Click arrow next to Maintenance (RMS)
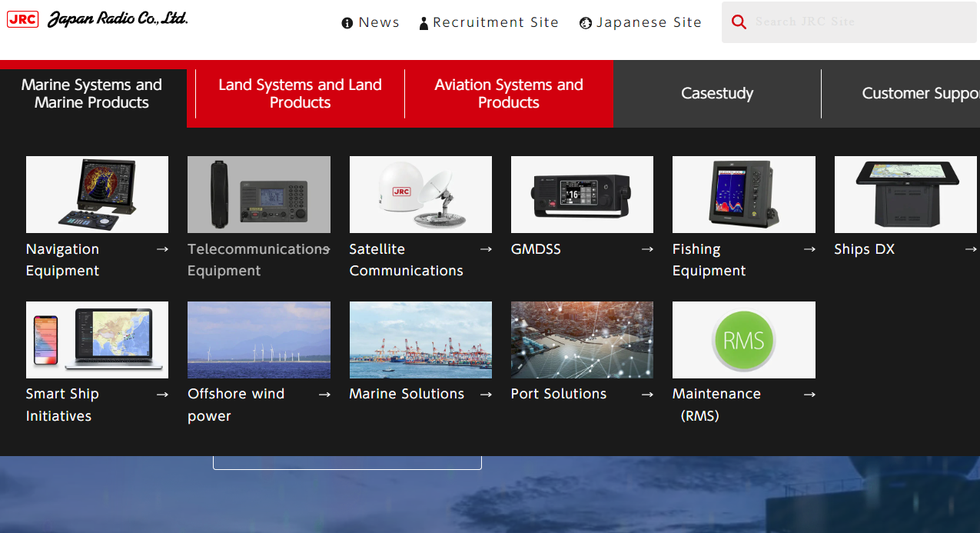The width and height of the screenshot is (980, 533). click(809, 395)
